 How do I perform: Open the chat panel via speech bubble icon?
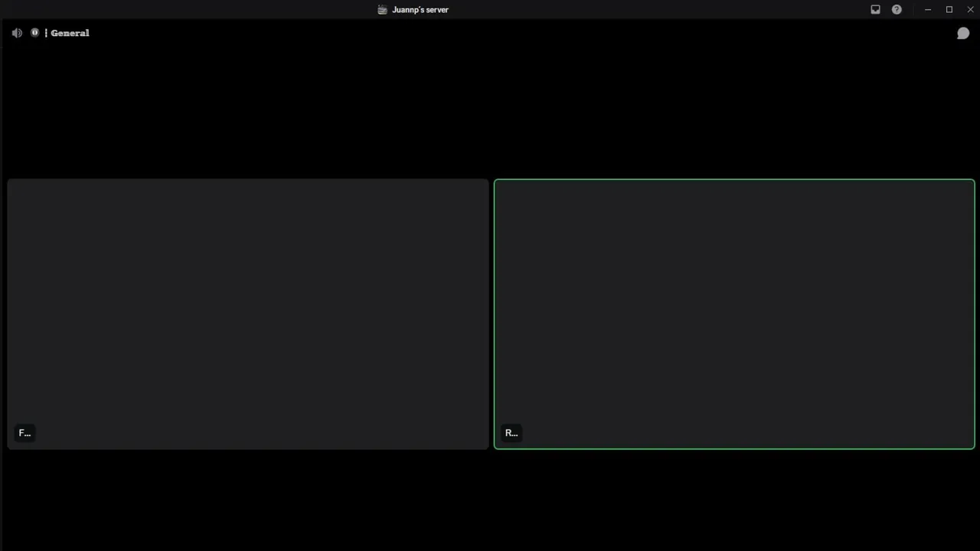(963, 33)
